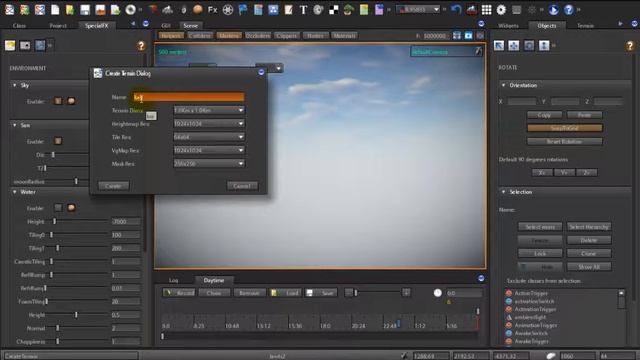Select the four-arrow move tool in Objects panel
This screenshot has width=640, height=360.
pos(514,45)
